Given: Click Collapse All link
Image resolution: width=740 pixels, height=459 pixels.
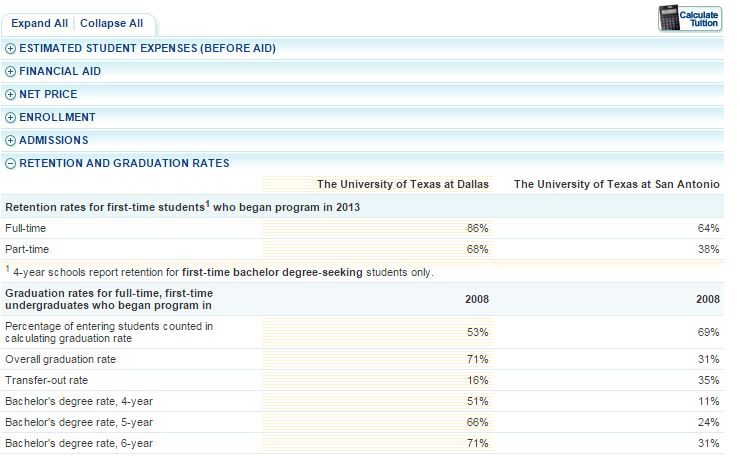Looking at the screenshot, I should coord(111,24).
